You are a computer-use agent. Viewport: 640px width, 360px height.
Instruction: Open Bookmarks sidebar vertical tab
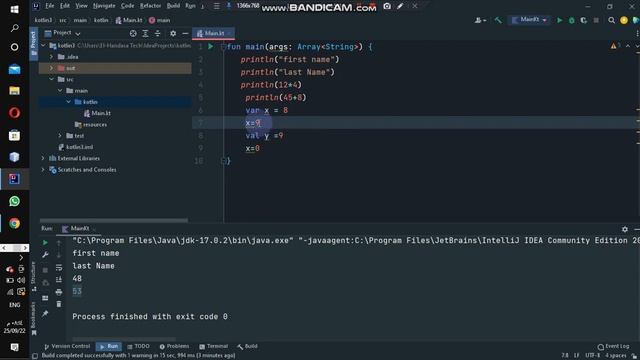point(33,318)
